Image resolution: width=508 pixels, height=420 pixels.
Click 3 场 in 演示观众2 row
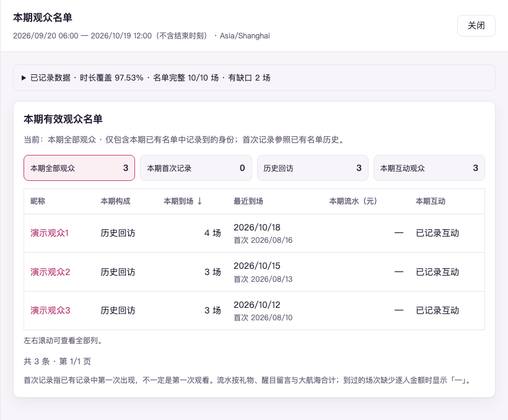point(212,272)
